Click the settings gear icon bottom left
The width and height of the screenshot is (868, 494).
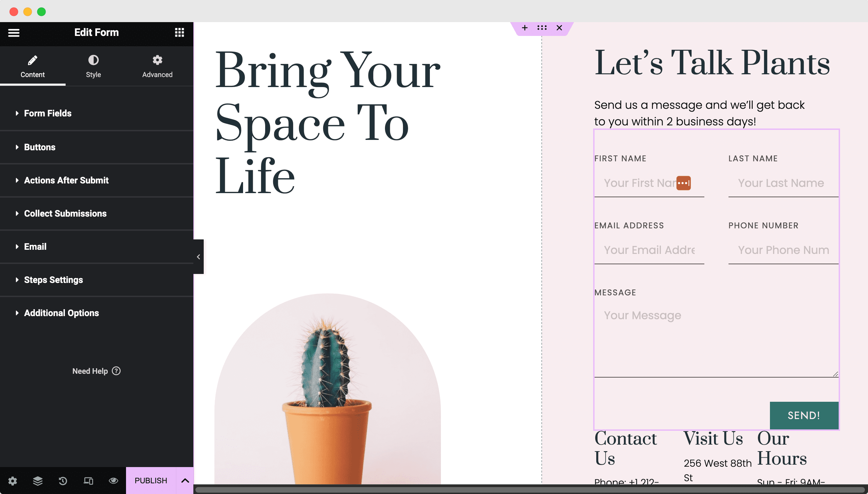coord(12,481)
